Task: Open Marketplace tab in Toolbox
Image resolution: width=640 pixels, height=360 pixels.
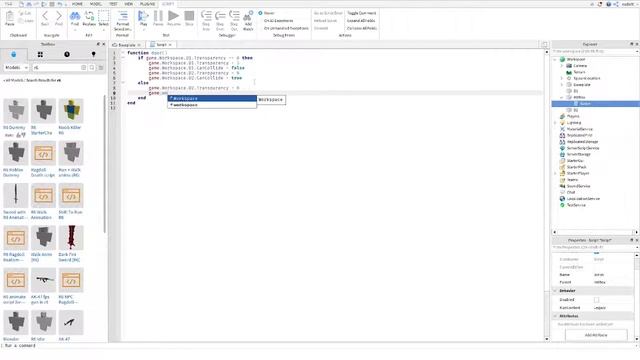Action: (13, 54)
